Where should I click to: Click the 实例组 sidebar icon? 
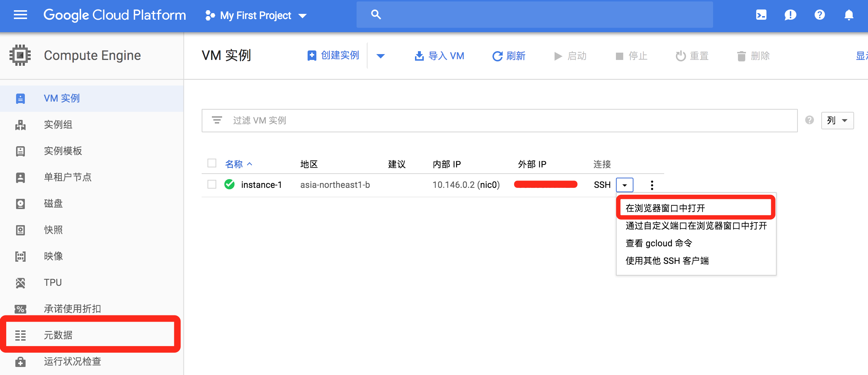(20, 125)
